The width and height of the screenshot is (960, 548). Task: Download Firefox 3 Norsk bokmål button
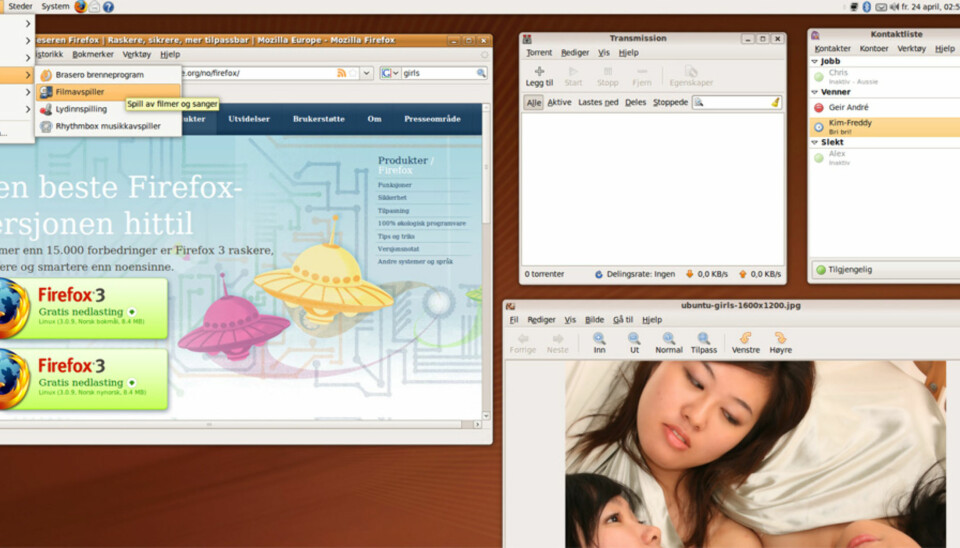pyautogui.click(x=84, y=309)
